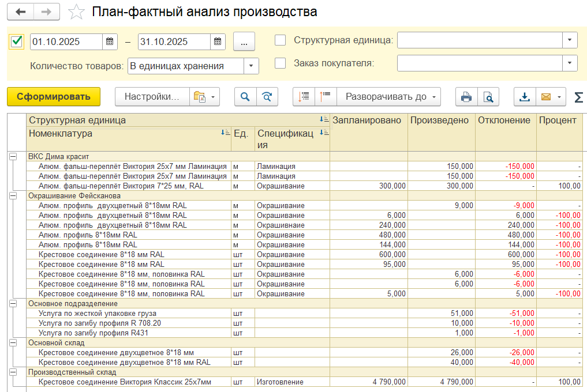Viewport: 587px width, 392px height.
Task: Save report using the download icon
Action: point(525,97)
